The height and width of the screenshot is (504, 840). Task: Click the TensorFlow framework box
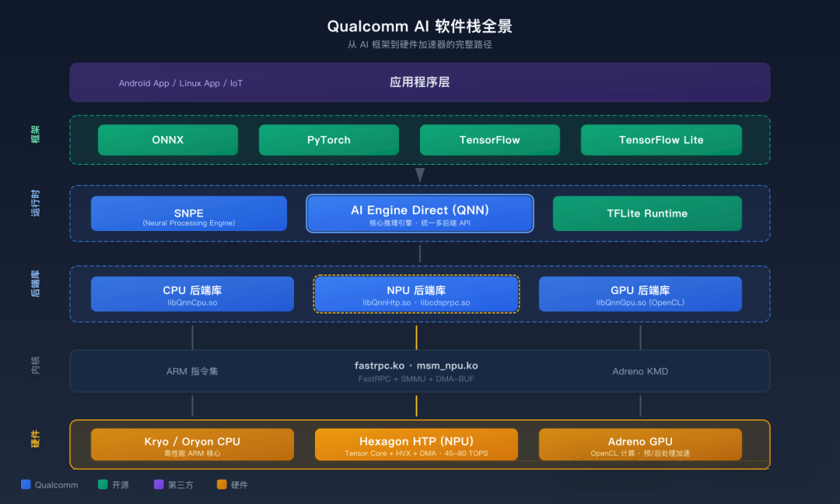490,140
